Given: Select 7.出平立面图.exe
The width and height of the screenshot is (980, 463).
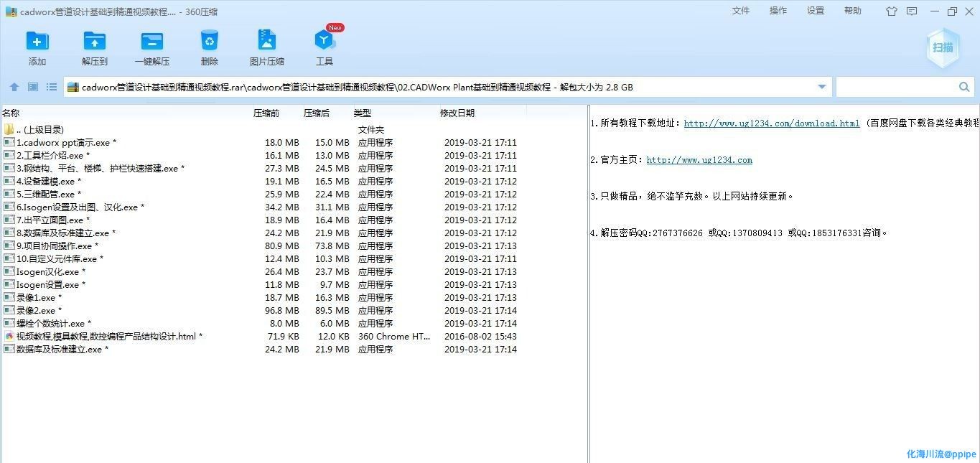Looking at the screenshot, I should tap(53, 220).
